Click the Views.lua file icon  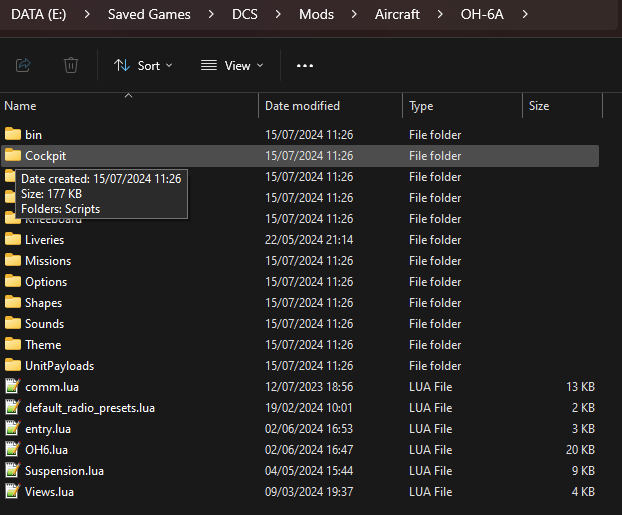tap(13, 491)
